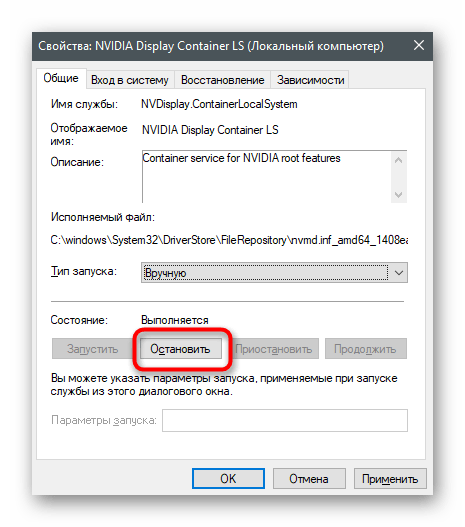The width and height of the screenshot is (465, 527).
Task: Open the Вход в систему tab
Action: pyautogui.click(x=130, y=80)
